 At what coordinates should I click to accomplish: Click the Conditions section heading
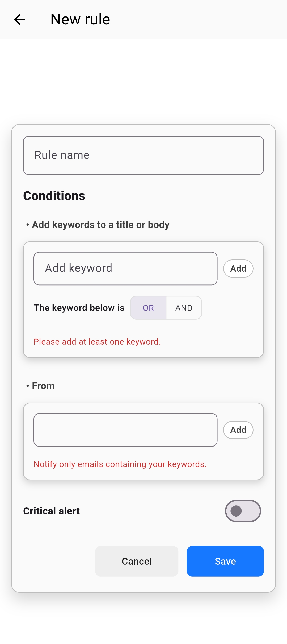pyautogui.click(x=54, y=196)
